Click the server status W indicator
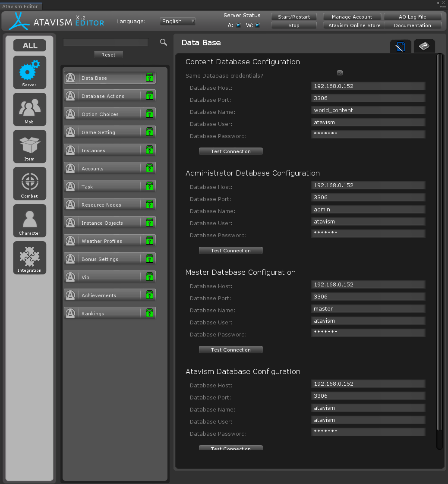 258,25
